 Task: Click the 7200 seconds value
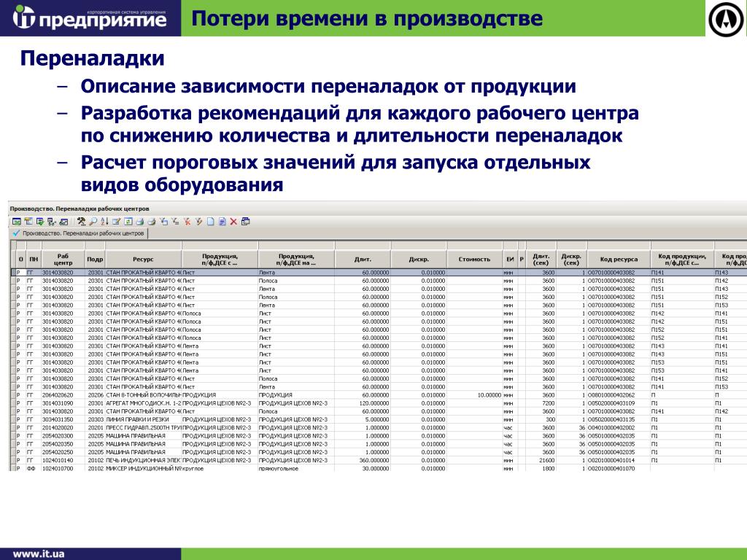[x=549, y=403]
